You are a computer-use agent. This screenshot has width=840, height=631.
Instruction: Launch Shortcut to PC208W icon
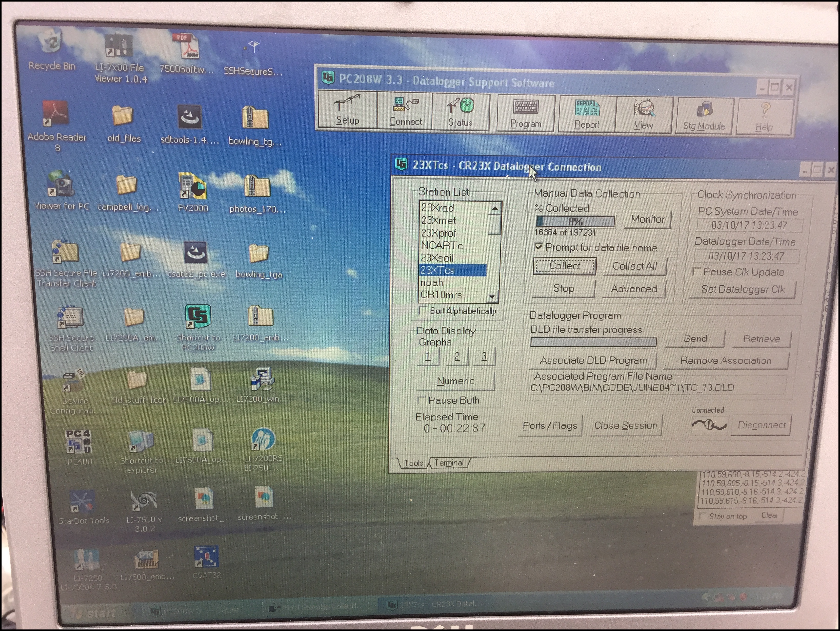[x=198, y=328]
